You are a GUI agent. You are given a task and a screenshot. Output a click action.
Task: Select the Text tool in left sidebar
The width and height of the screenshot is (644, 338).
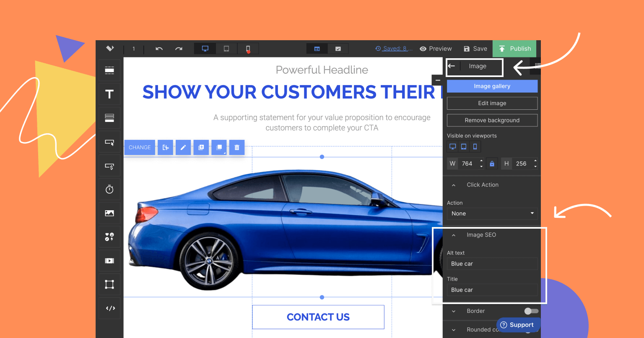[109, 94]
